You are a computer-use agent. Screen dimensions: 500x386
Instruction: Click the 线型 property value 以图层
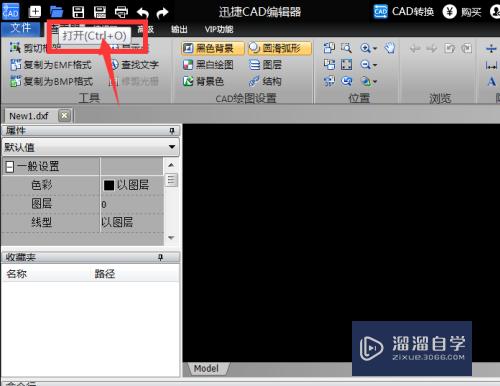(x=132, y=222)
